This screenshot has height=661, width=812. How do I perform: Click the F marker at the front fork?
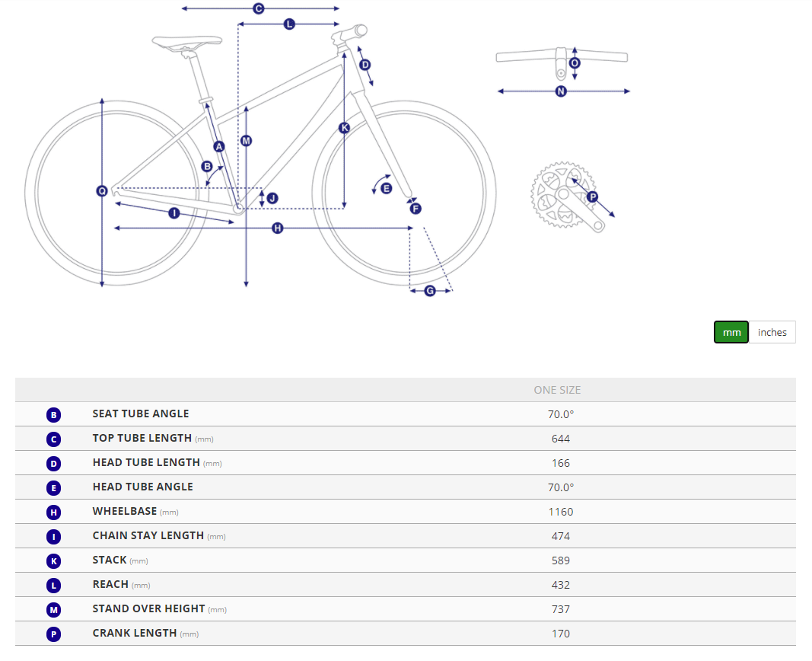[416, 208]
